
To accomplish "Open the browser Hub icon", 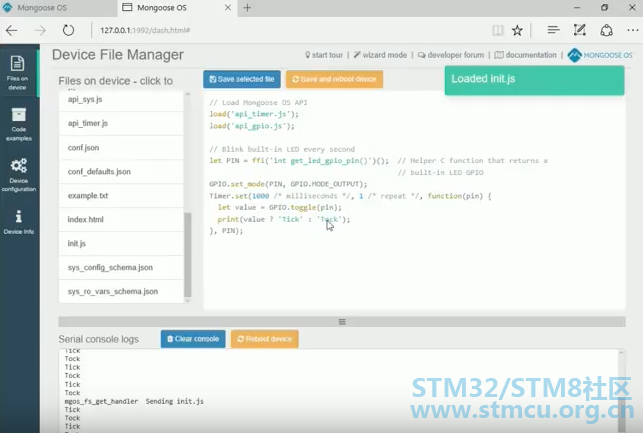I will pyautogui.click(x=553, y=30).
